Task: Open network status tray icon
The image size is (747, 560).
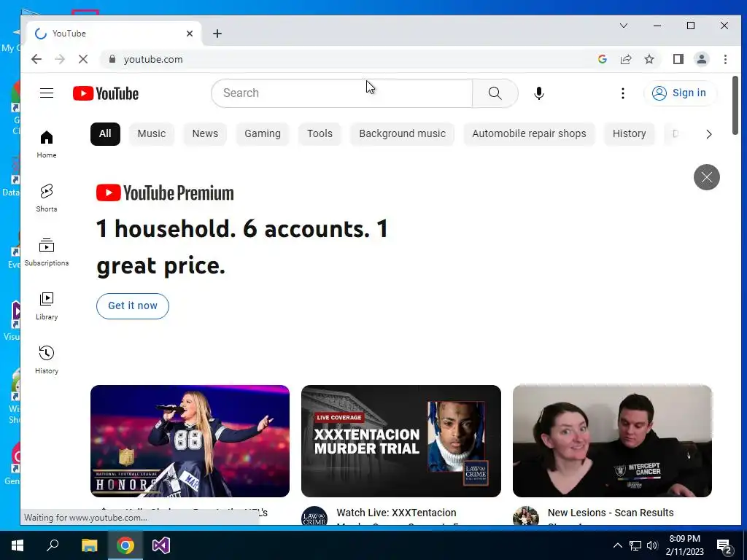Action: tap(635, 545)
